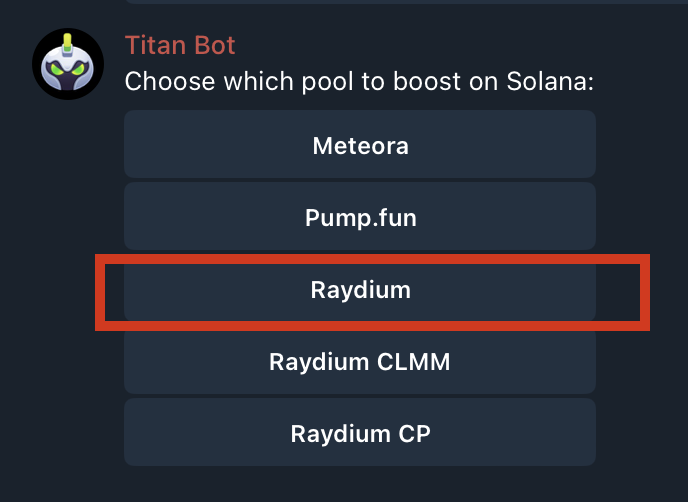Screen dimensions: 688x502
Task: Open the Titan Bot sender name
Action: 180,45
